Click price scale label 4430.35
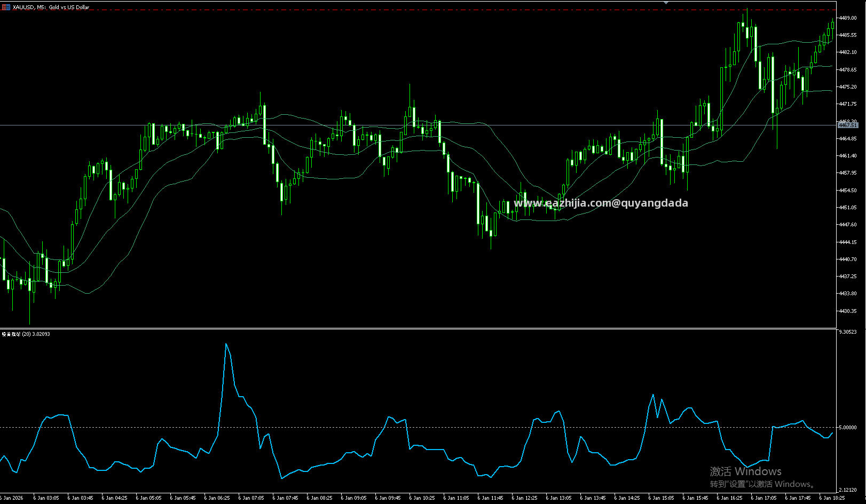 848,311
